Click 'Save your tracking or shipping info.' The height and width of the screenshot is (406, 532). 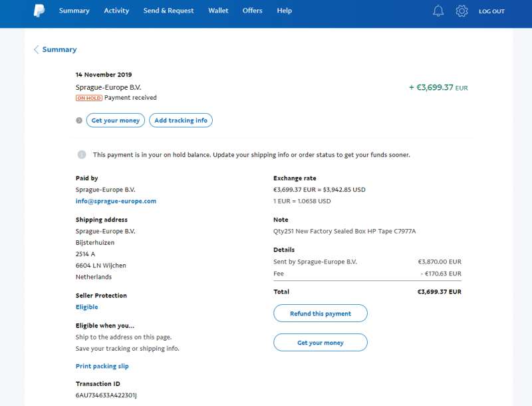[128, 349]
